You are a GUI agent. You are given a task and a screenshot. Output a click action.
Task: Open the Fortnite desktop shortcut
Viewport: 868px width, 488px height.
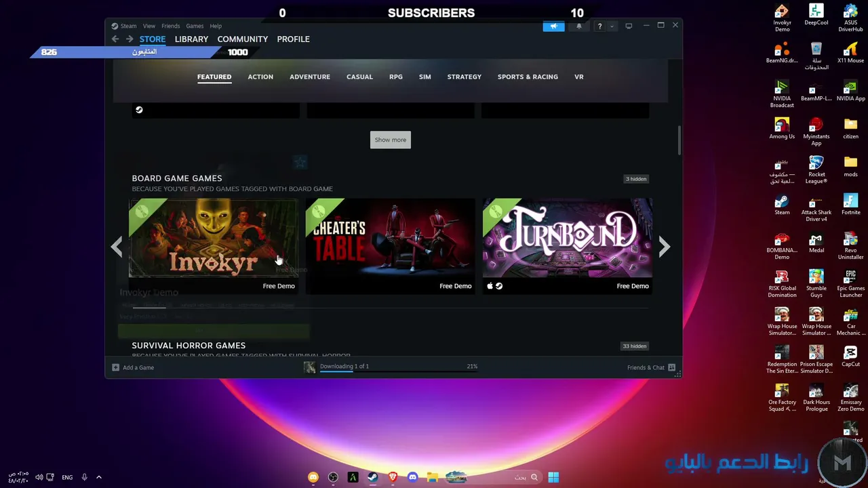tap(850, 204)
